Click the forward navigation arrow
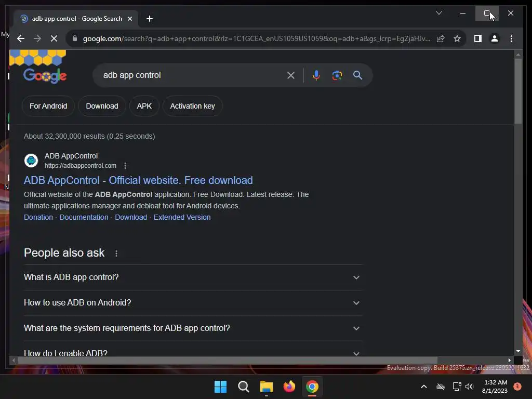The image size is (532, 399). [x=37, y=38]
